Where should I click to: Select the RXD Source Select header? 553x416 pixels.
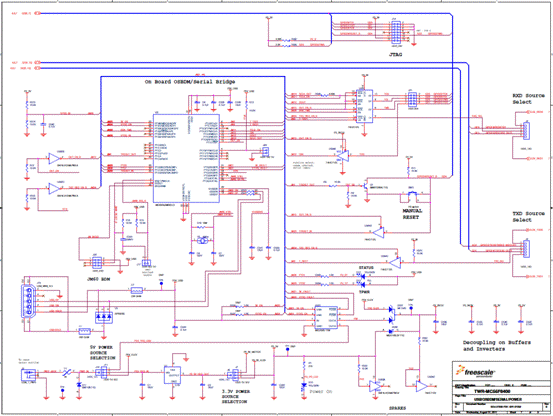526,131
